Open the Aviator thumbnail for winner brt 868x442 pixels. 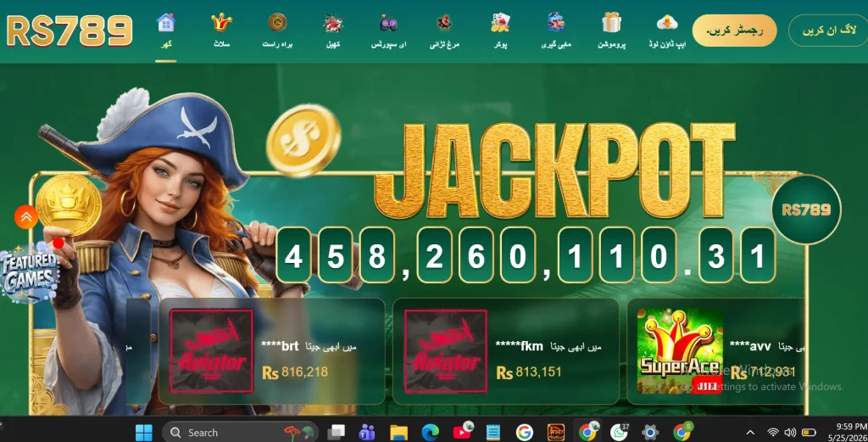pos(211,350)
